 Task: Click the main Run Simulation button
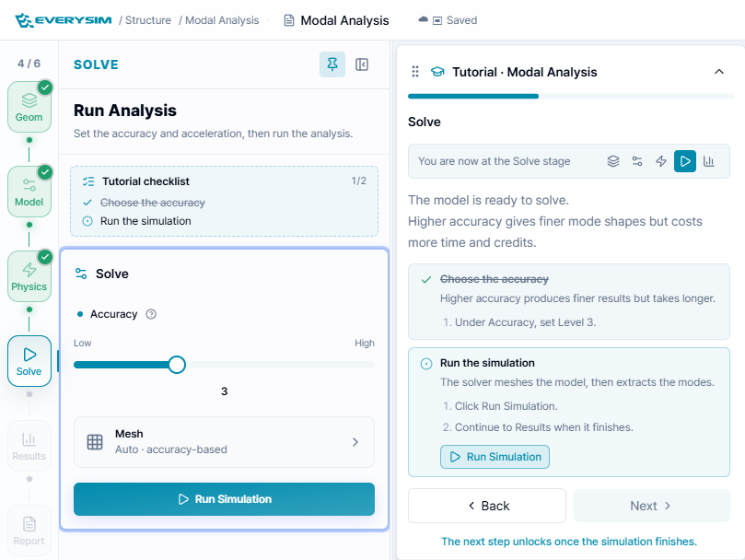(225, 499)
